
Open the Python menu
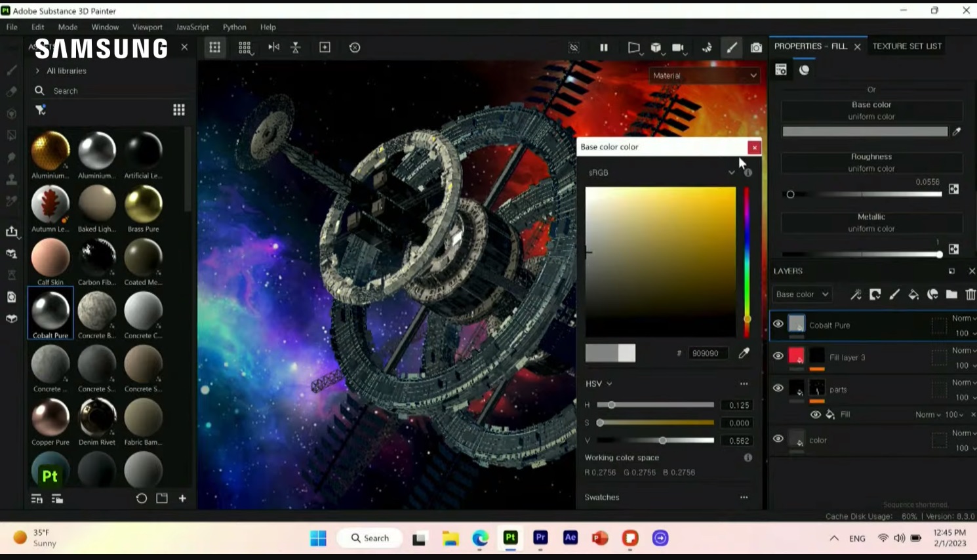(234, 27)
